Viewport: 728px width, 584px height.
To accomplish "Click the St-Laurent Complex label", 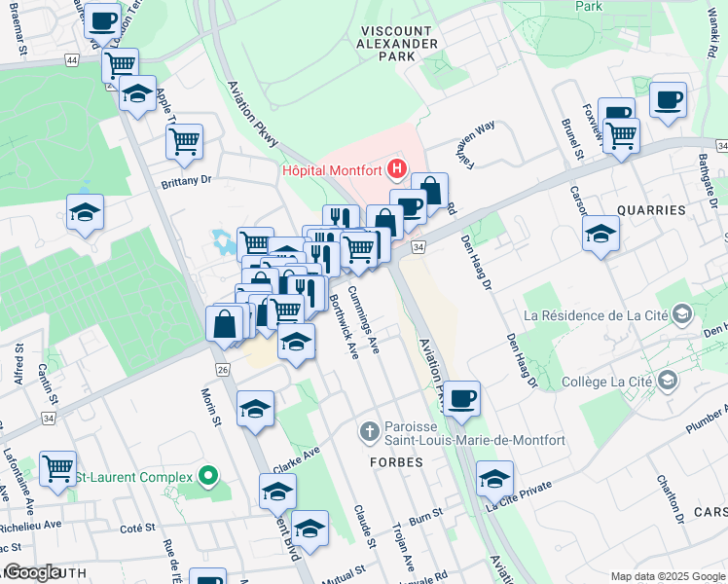I will (133, 477).
